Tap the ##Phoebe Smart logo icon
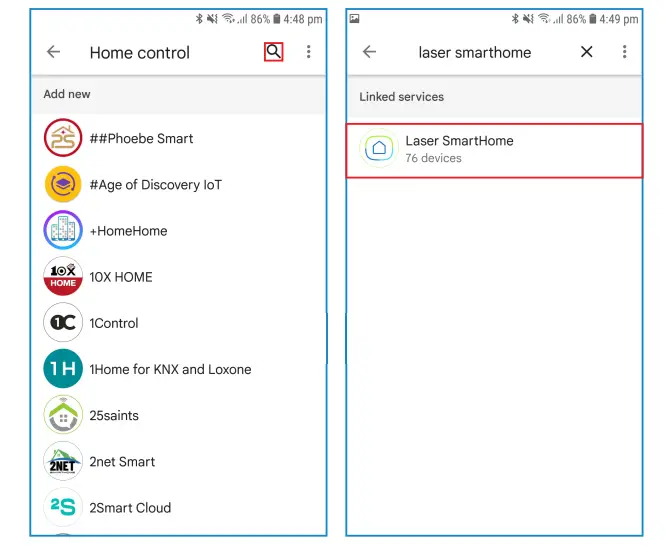This screenshot has width=665, height=559. coord(63,138)
